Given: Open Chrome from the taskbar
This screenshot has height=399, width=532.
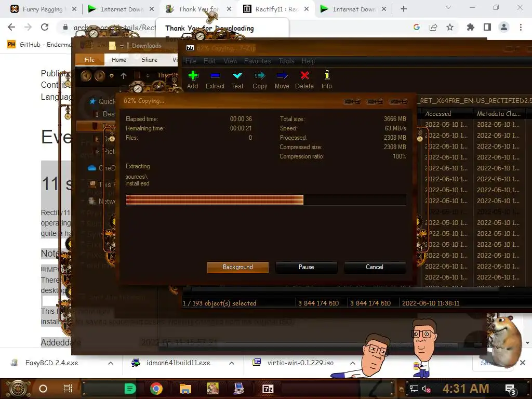Looking at the screenshot, I should (156, 389).
